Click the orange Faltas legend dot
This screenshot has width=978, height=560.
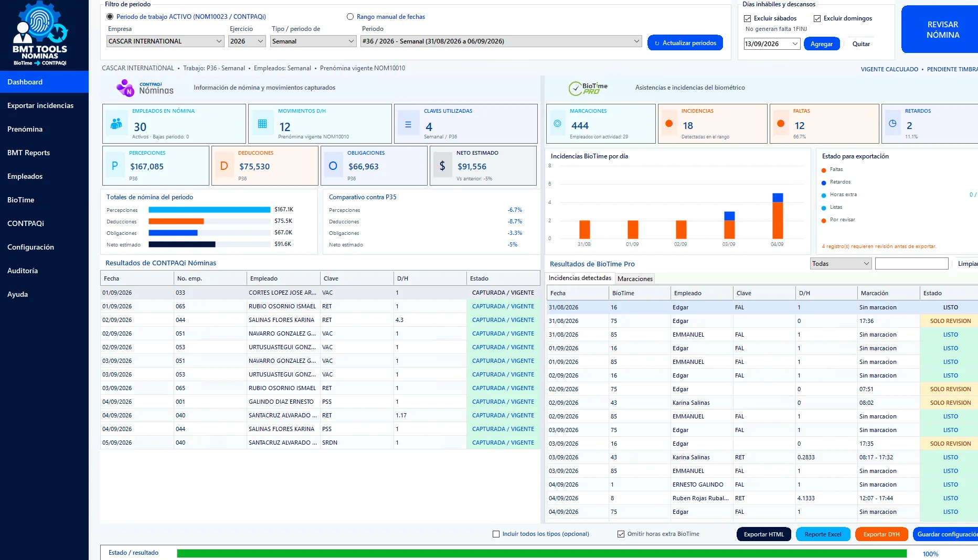[x=824, y=170]
